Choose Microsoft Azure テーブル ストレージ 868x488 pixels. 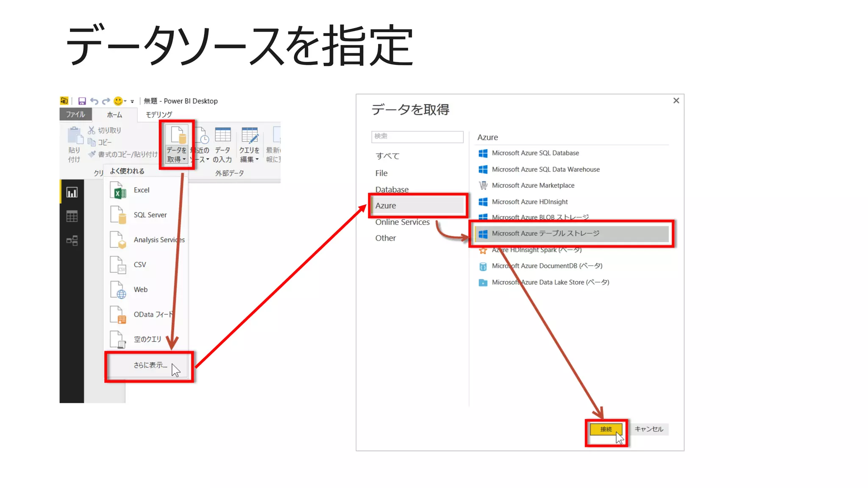(x=571, y=234)
